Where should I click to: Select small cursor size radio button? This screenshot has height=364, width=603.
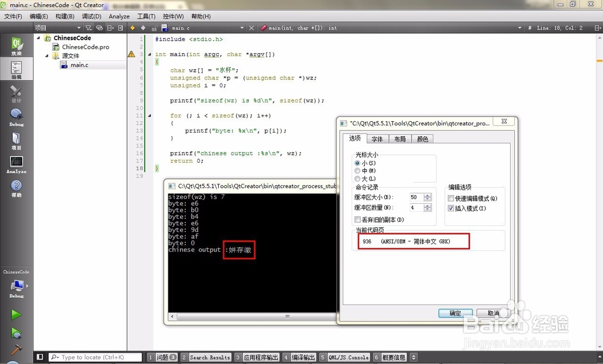[x=357, y=163]
